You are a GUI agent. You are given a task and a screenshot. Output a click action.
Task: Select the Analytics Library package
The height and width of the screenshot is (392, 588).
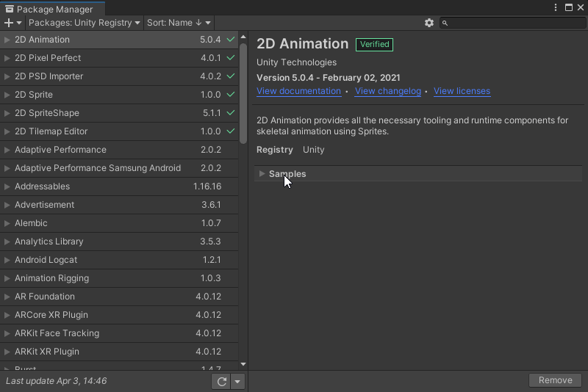(x=119, y=242)
